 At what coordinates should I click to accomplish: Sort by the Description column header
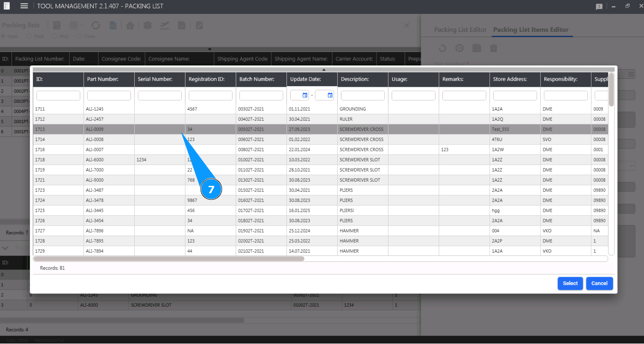click(x=363, y=79)
